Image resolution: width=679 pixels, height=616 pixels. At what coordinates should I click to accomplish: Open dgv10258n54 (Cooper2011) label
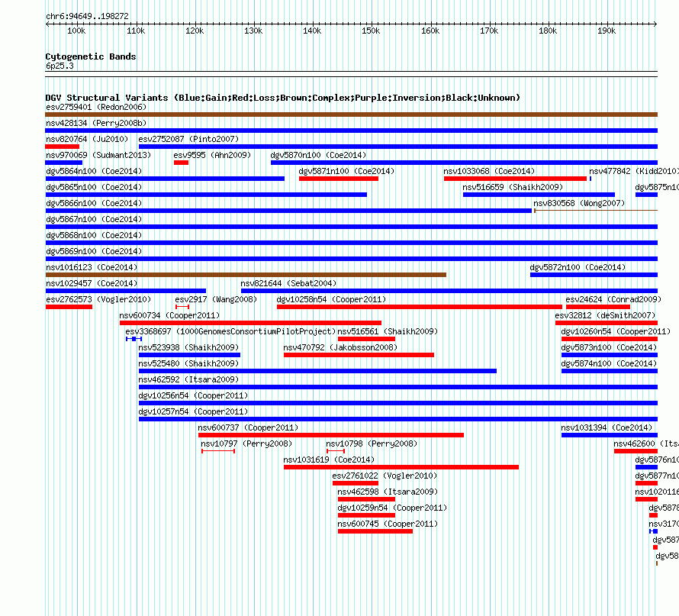[x=331, y=299]
